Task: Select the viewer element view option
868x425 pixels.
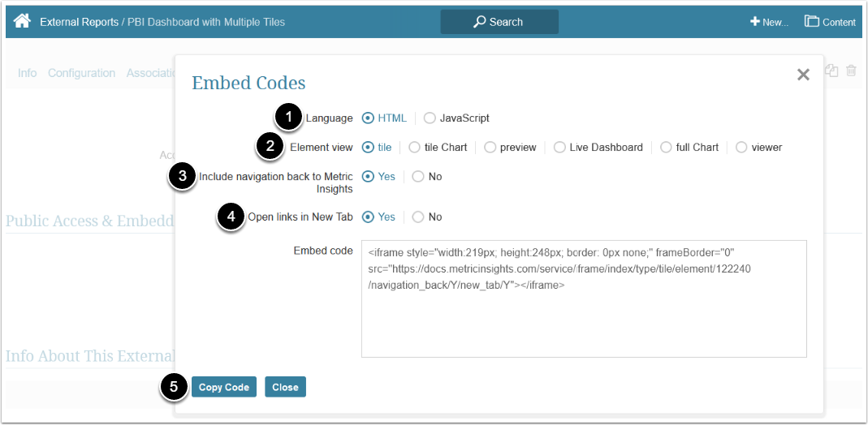Action: [741, 147]
